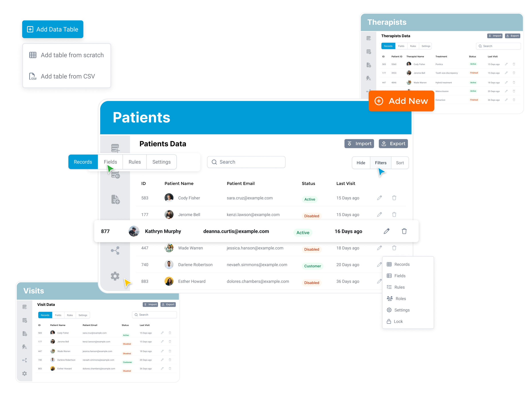Expand Sort options in Patients Data toolbar
Screen dimensions: 532x399
pos(399,163)
